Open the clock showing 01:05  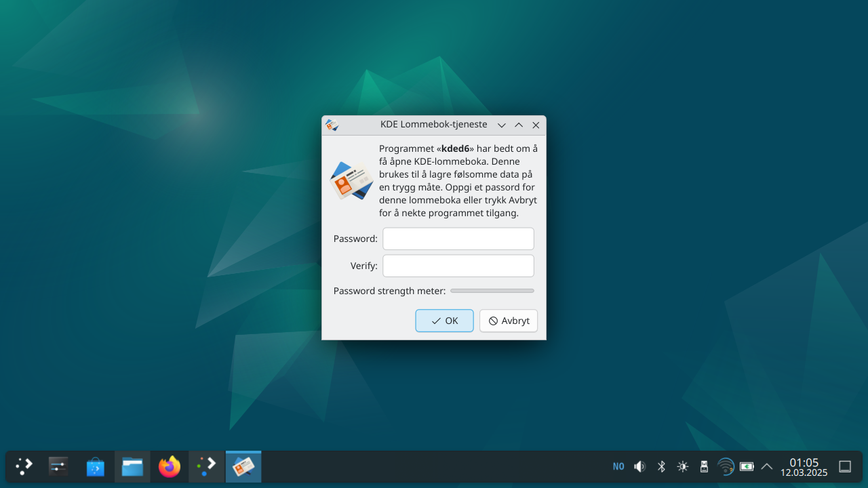pyautogui.click(x=804, y=466)
